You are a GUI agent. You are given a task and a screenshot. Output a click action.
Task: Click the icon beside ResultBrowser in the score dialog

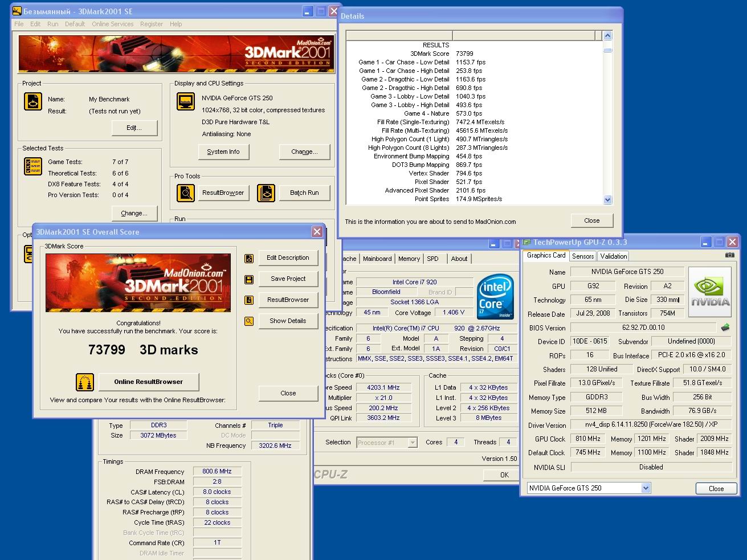[x=249, y=300]
